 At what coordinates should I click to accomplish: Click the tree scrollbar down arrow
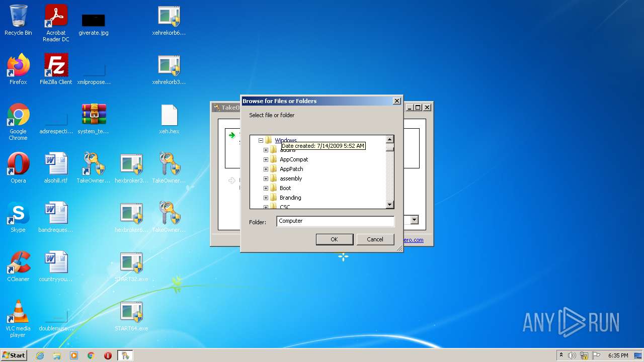pyautogui.click(x=389, y=205)
